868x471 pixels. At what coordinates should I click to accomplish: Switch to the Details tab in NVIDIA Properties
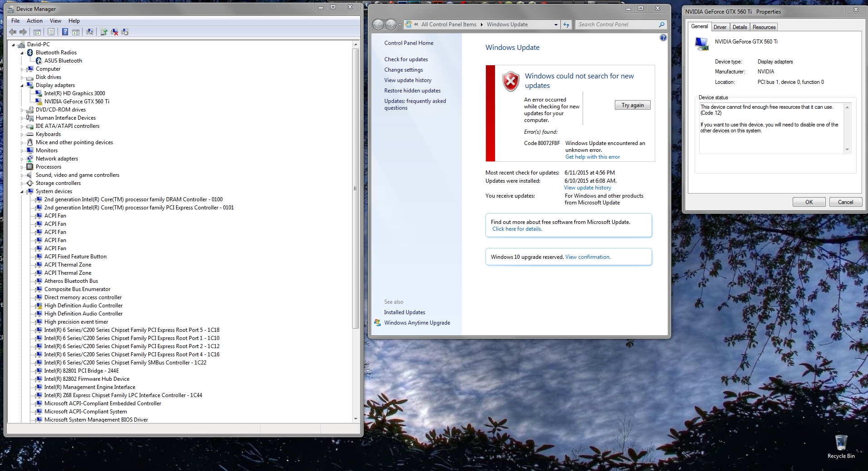(x=740, y=27)
